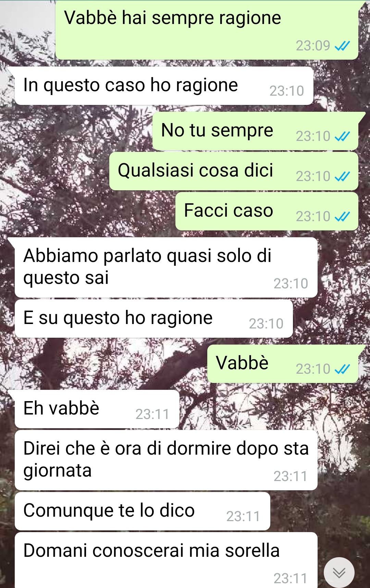Select the 'Comunque te lo dico' message
Image resolution: width=370 pixels, height=588 pixels.
pos(143,511)
